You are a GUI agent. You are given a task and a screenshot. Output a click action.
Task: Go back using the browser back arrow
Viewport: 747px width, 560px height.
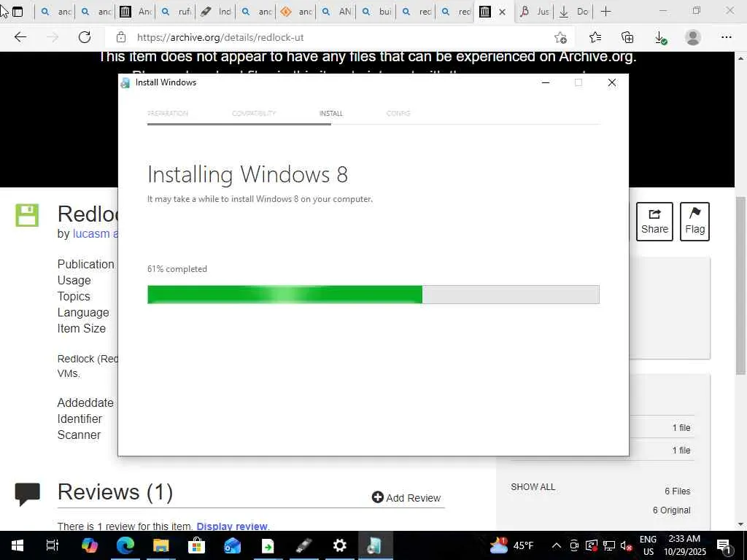[20, 37]
